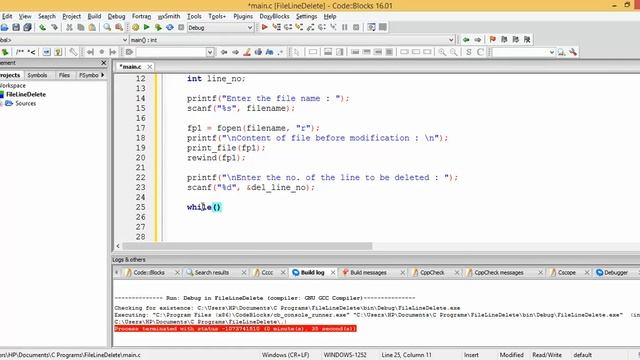The image size is (640, 360).
Task: Open the View menu
Action: (x=25, y=16)
